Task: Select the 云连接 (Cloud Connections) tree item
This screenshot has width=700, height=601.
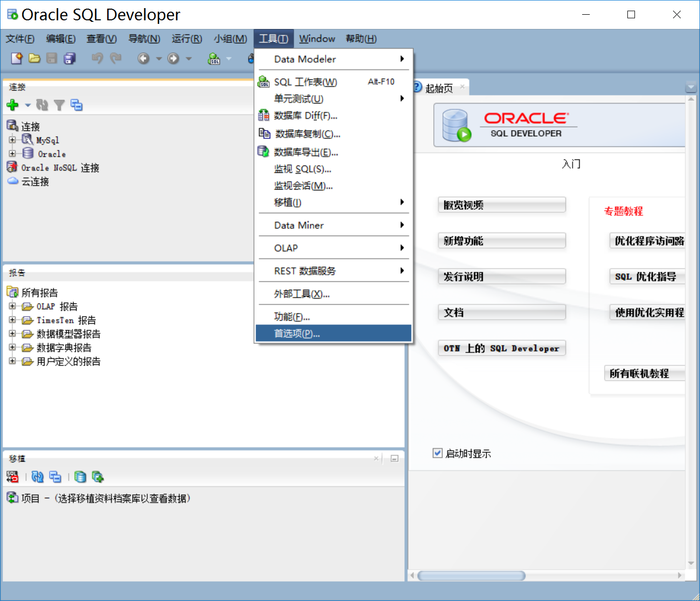Action: [x=28, y=181]
